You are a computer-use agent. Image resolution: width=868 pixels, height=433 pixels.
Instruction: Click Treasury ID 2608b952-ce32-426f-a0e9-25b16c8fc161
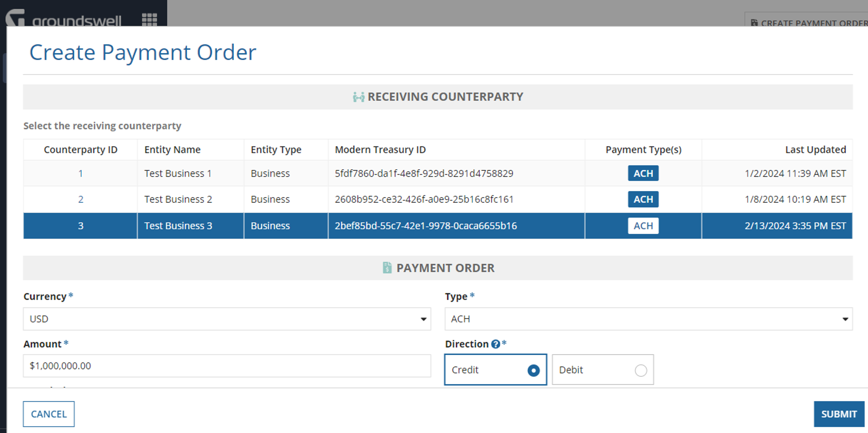click(x=424, y=199)
